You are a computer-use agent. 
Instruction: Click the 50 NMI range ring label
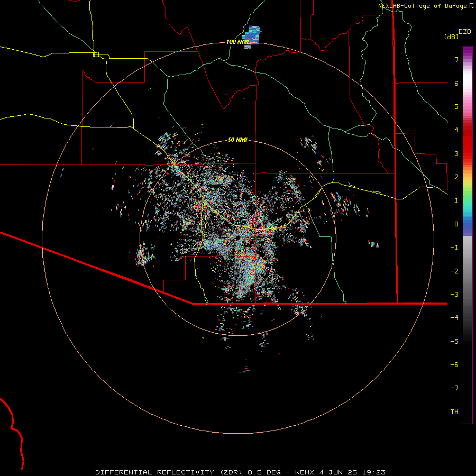237,140
